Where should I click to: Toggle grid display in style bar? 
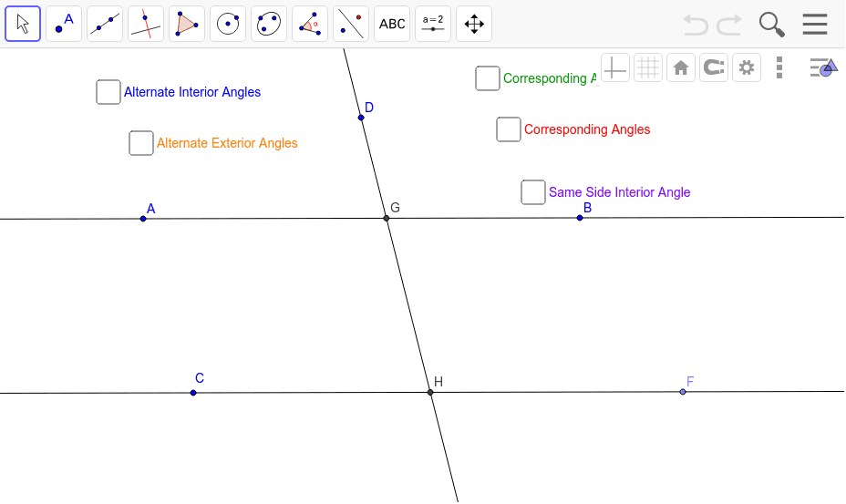pos(648,68)
